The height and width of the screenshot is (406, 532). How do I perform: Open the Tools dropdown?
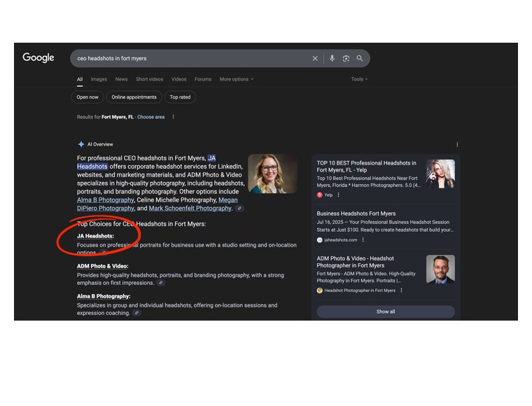pyautogui.click(x=359, y=79)
